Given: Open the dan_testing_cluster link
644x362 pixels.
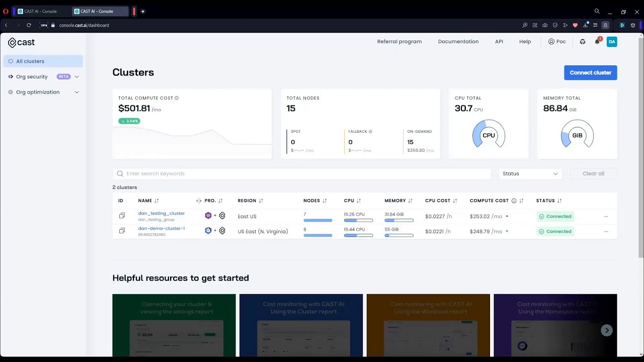Looking at the screenshot, I should pyautogui.click(x=162, y=213).
